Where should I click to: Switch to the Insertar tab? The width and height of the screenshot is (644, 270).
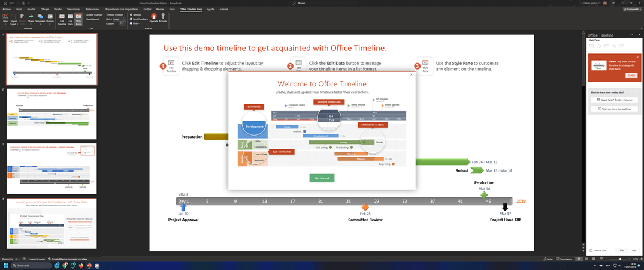click(x=31, y=8)
